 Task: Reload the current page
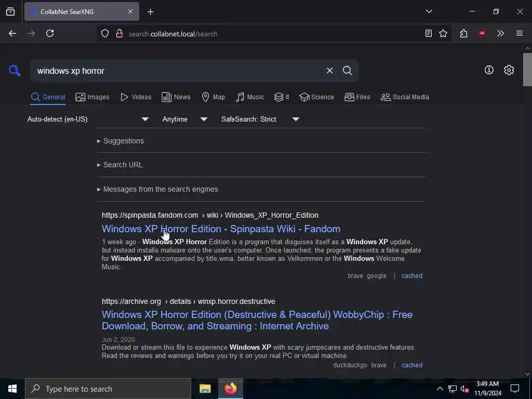point(50,33)
